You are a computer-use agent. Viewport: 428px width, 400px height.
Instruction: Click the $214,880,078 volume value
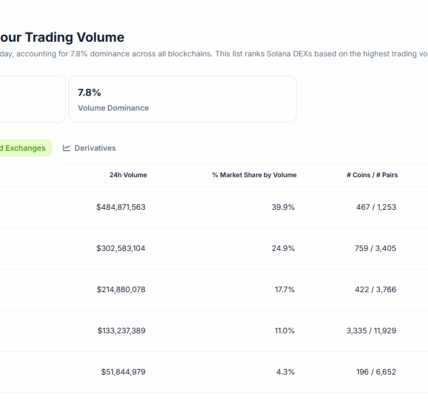(x=121, y=289)
